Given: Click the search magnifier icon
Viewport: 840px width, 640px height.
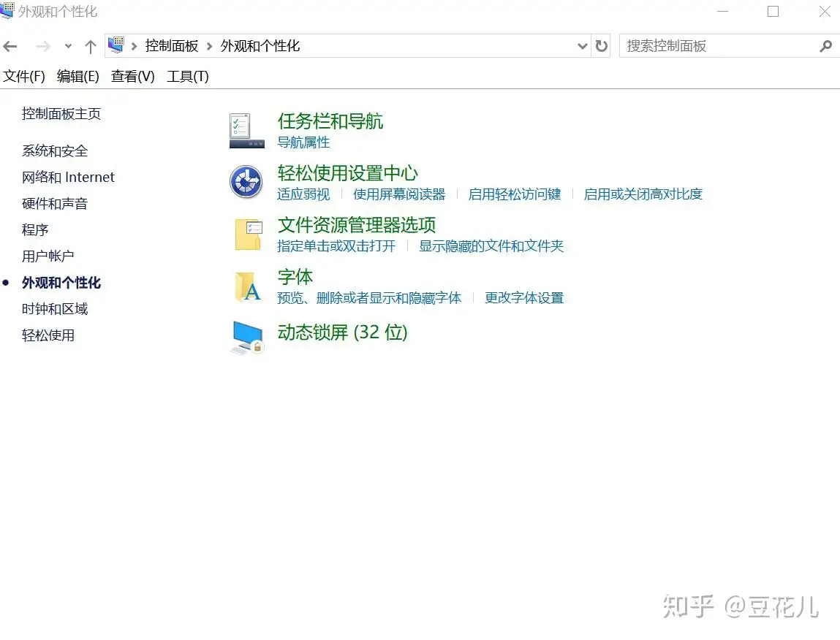Looking at the screenshot, I should (826, 45).
